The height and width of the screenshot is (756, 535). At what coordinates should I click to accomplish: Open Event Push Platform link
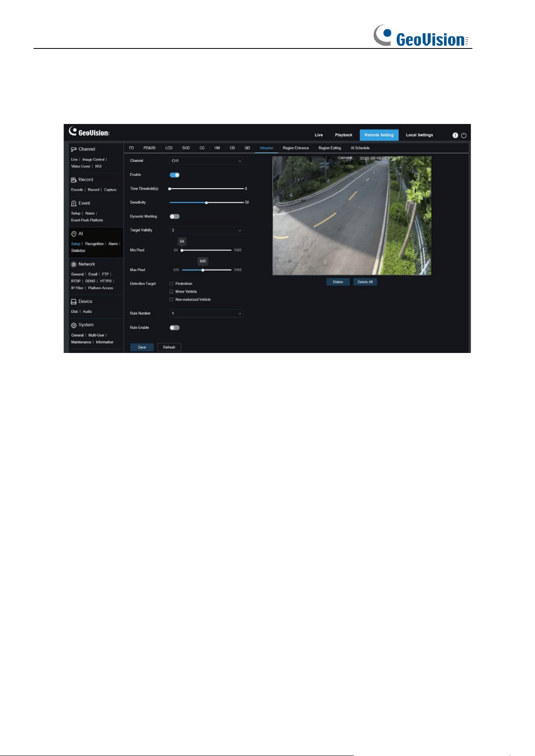87,220
